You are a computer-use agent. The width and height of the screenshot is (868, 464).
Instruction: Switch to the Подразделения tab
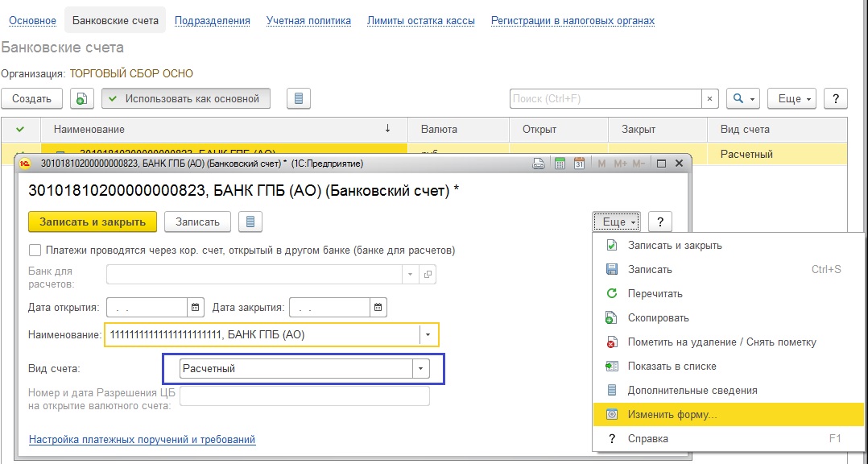click(x=213, y=20)
